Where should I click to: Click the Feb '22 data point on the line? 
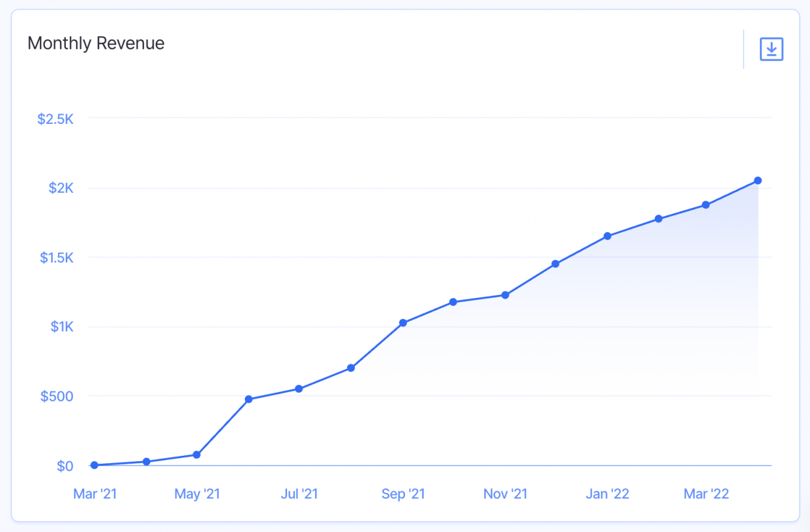[658, 218]
